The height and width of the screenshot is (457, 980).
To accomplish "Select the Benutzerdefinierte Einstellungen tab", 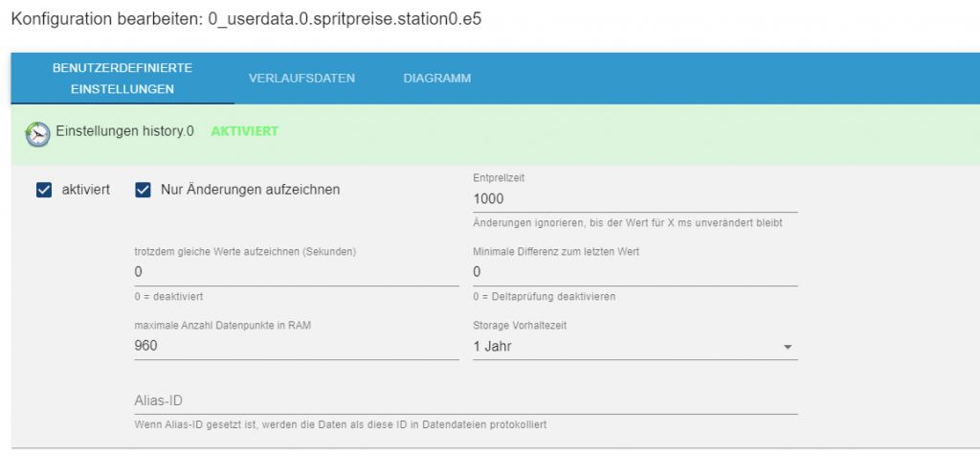I will point(122,79).
